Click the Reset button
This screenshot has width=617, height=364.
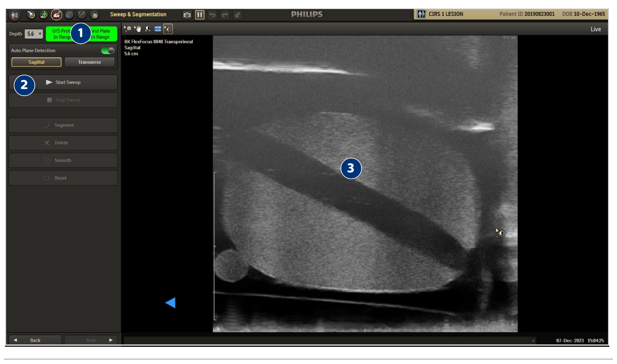pos(63,178)
